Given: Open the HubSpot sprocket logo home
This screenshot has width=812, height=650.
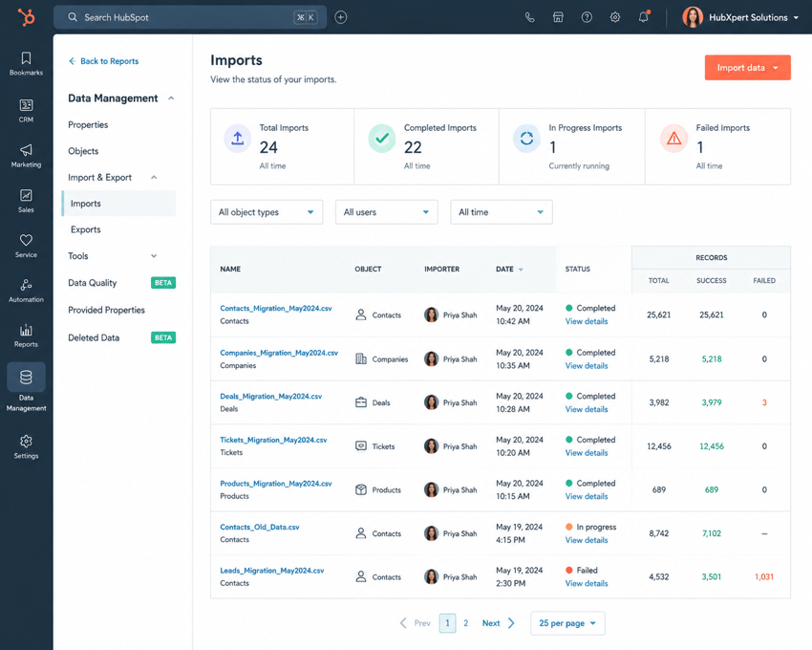Looking at the screenshot, I should pos(26,17).
